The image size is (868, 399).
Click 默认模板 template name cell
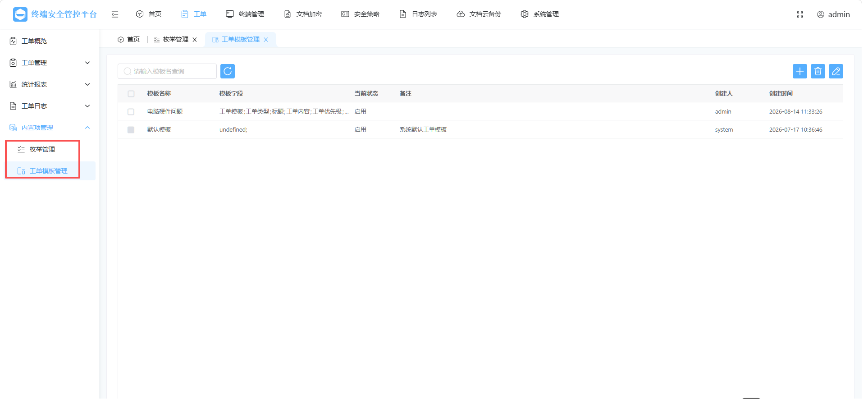coord(159,129)
